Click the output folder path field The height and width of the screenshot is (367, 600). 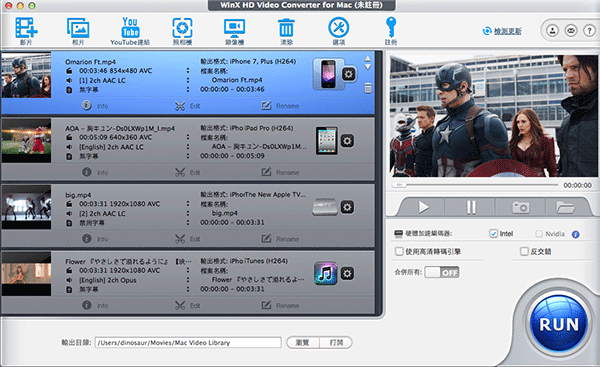point(188,343)
